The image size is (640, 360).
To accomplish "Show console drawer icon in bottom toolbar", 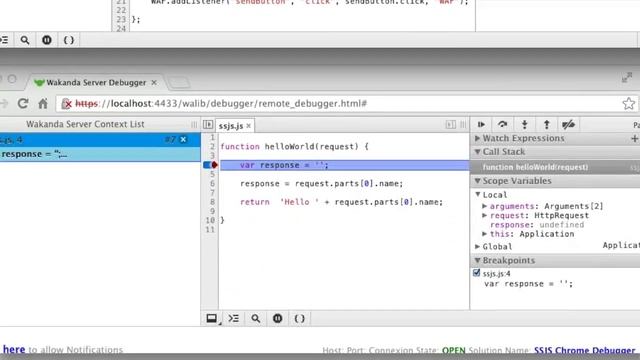I will 211,318.
